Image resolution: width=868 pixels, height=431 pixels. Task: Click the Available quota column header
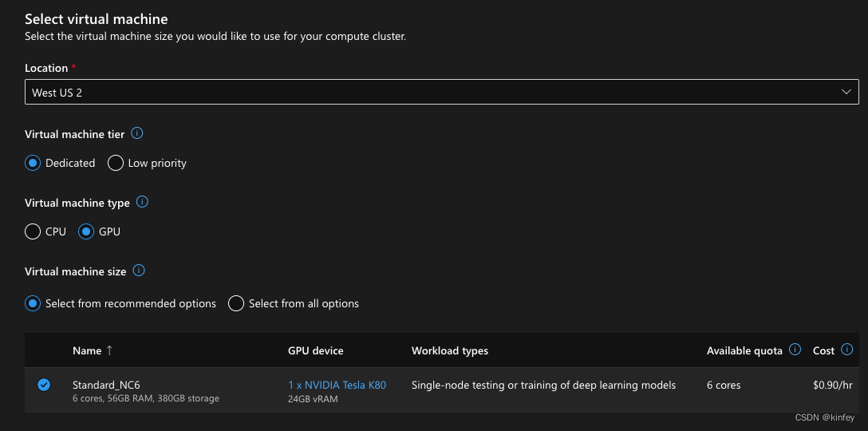click(744, 350)
